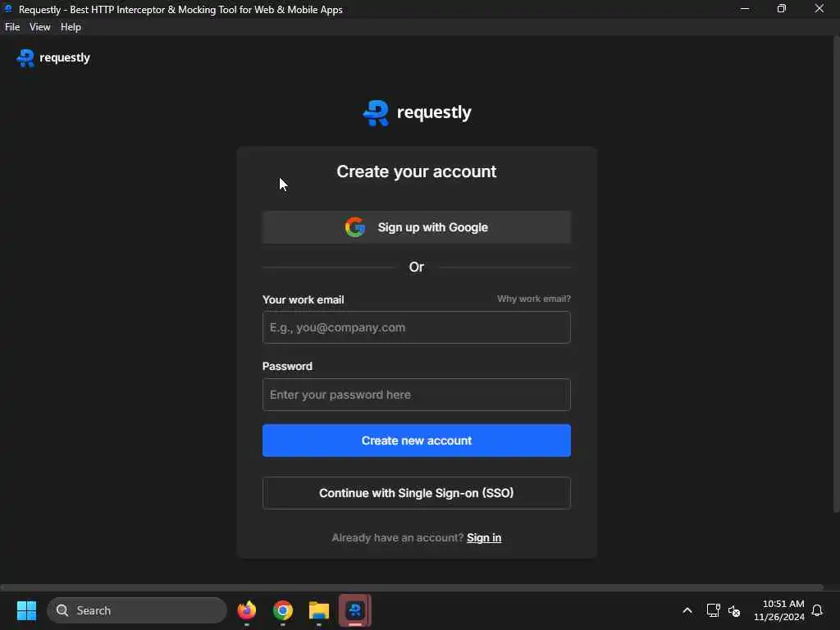840x630 pixels.
Task: Click the 'Create your account' heading
Action: pyautogui.click(x=416, y=171)
